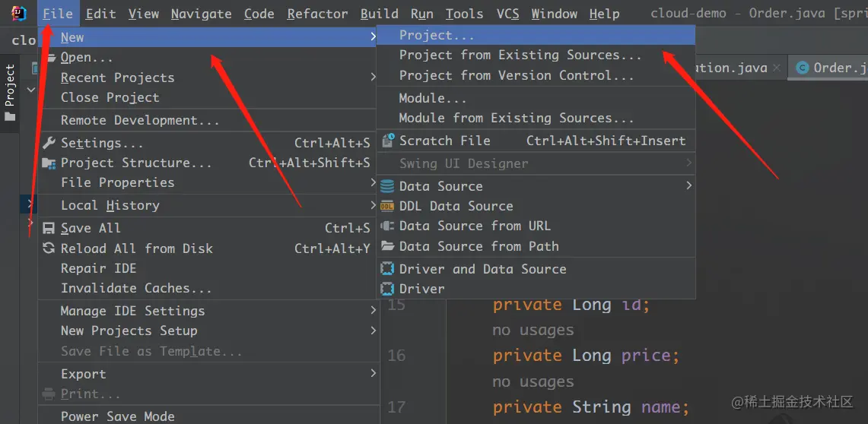The width and height of the screenshot is (868, 424).
Task: Click the Save All disk icon
Action: (x=49, y=228)
